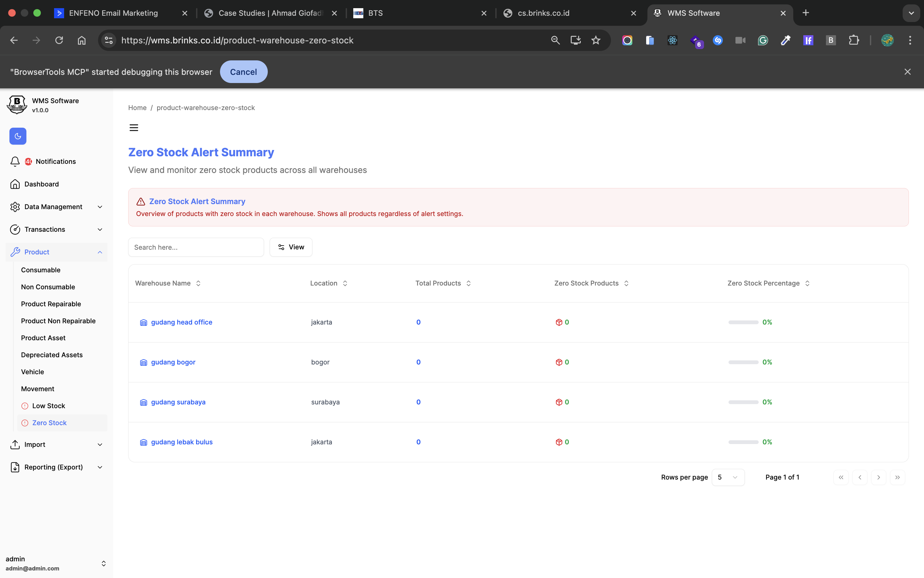
Task: Open the gudang bogor warehouse link
Action: click(x=173, y=362)
